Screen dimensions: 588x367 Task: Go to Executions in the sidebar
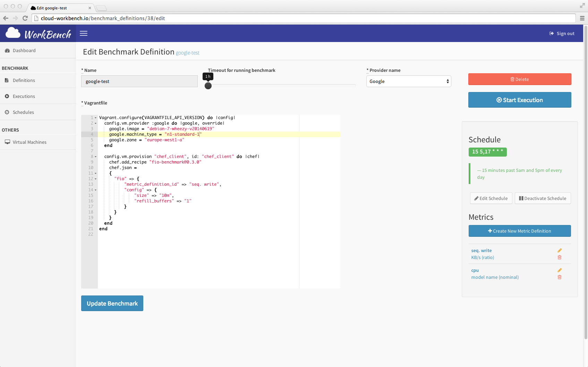[24, 96]
